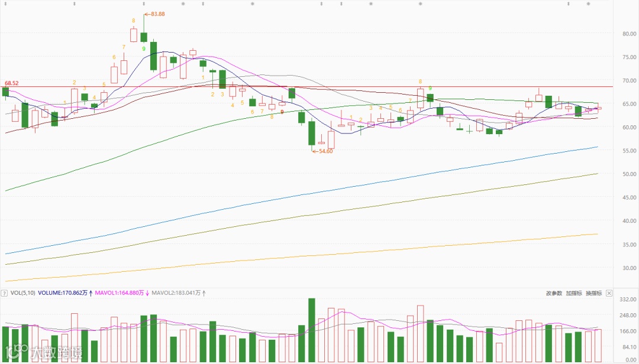Click the gray MAVOL2:183.041万 value
The height and width of the screenshot is (364, 639).
coord(176,292)
